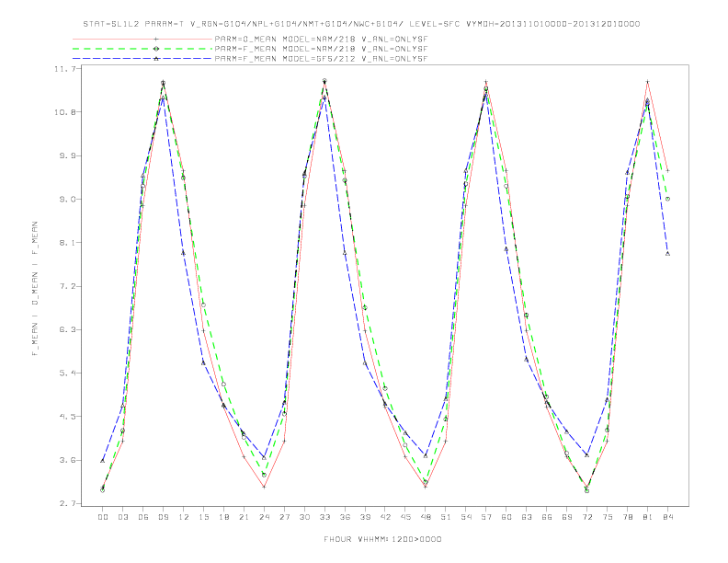Click the triangle marker on blue legend line
Image resolution: width=728 pixels, height=563 pixels.
[156, 59]
